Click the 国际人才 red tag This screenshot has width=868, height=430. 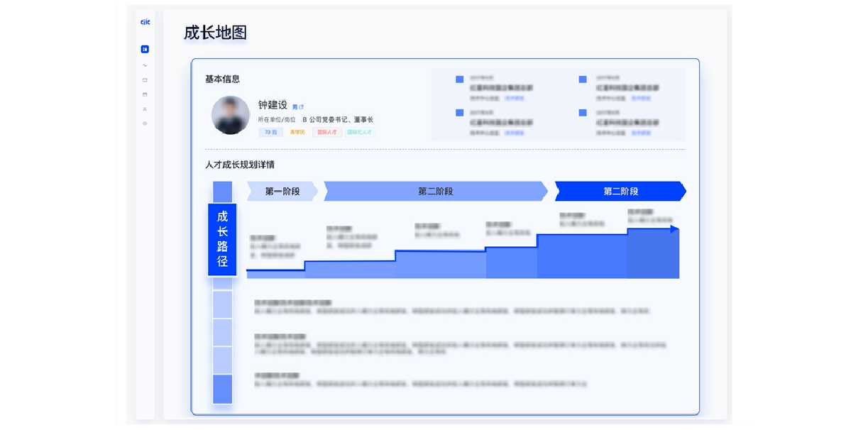click(x=327, y=133)
